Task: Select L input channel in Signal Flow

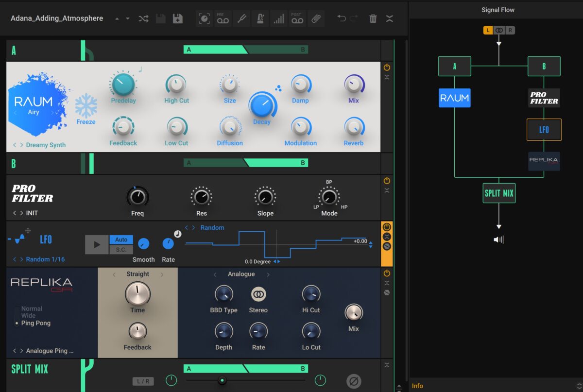Action: pyautogui.click(x=488, y=30)
